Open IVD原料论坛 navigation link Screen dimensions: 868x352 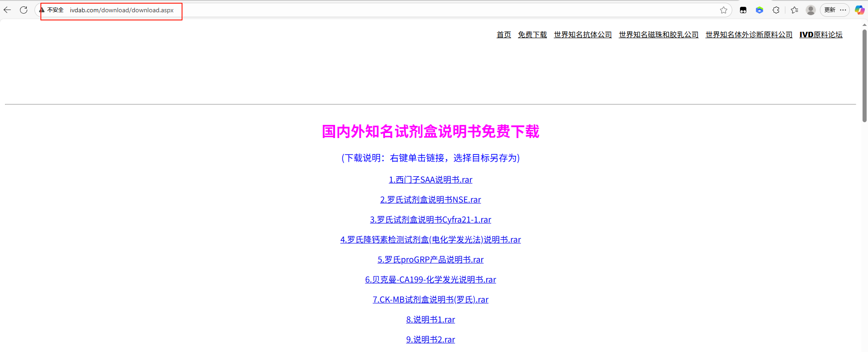tap(821, 35)
